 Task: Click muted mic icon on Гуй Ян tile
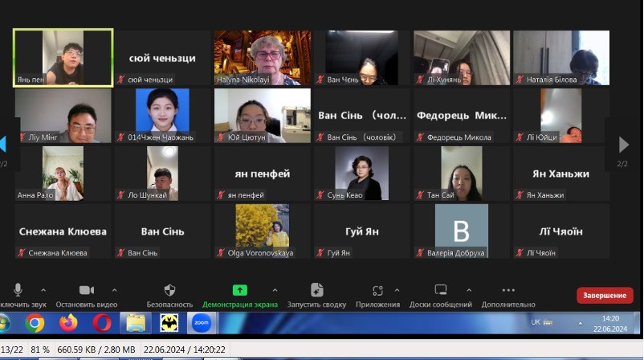(x=320, y=253)
